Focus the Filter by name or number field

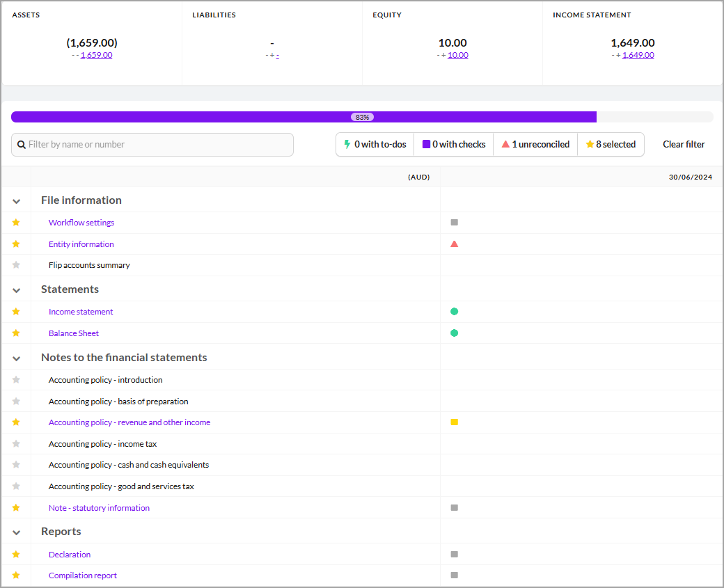click(153, 145)
